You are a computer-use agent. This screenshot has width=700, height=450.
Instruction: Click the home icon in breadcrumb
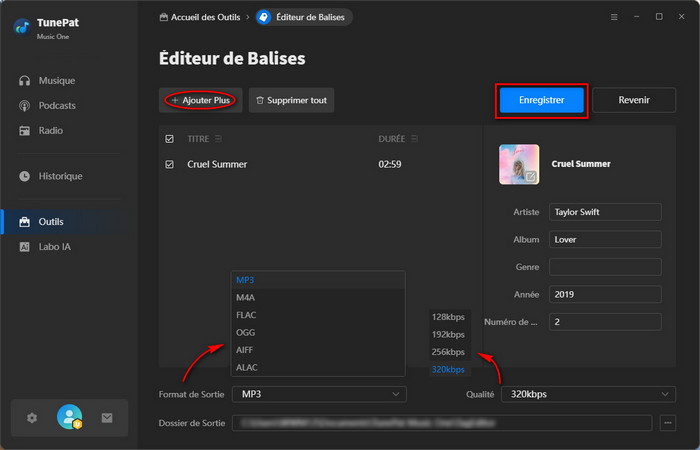(164, 17)
